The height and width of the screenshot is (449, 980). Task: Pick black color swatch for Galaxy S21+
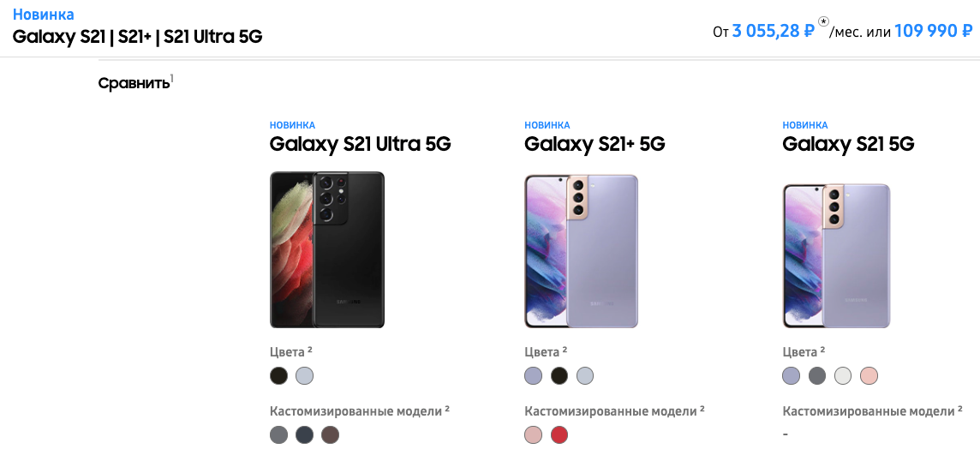[x=559, y=375]
